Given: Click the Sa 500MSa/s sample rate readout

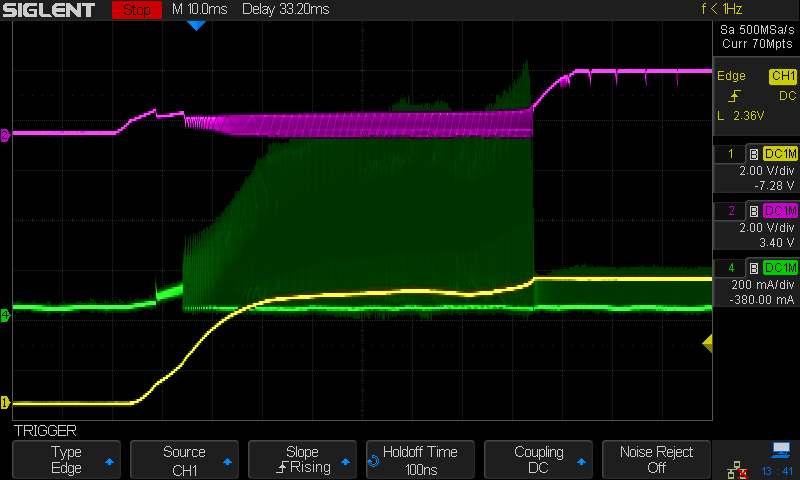Looking at the screenshot, I should click(757, 30).
